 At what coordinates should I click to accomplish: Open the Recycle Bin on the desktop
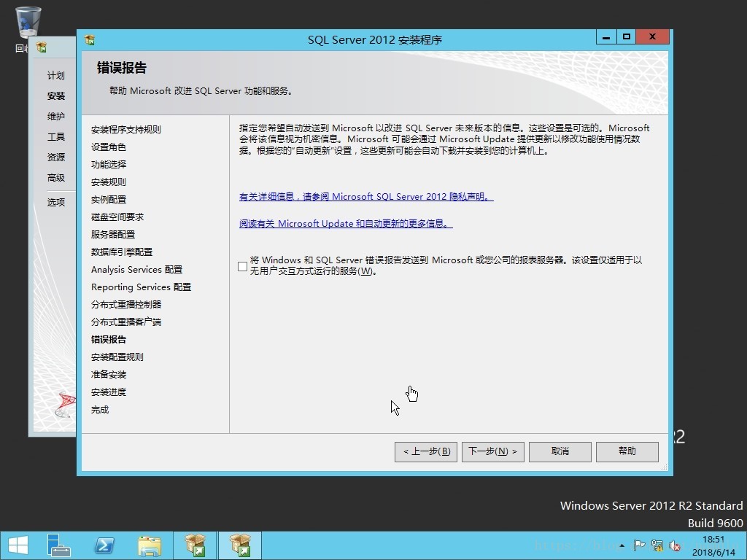[28, 24]
